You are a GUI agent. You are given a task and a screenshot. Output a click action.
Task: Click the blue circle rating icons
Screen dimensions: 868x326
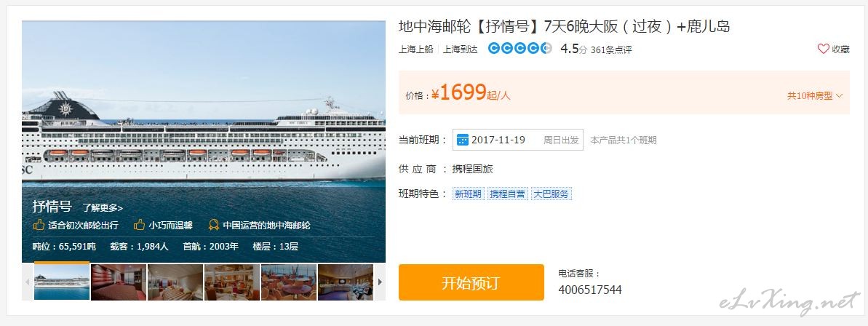[x=519, y=49]
